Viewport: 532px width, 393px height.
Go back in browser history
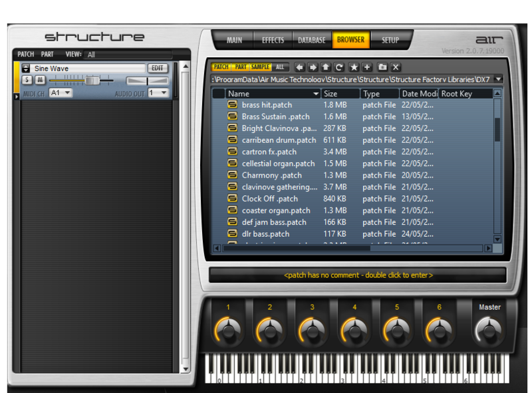click(299, 67)
